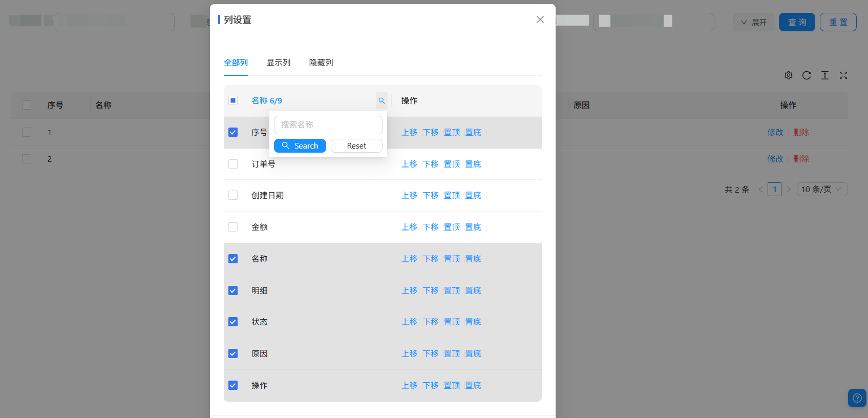Click 修改 link in row 1
868x418 pixels.
775,132
